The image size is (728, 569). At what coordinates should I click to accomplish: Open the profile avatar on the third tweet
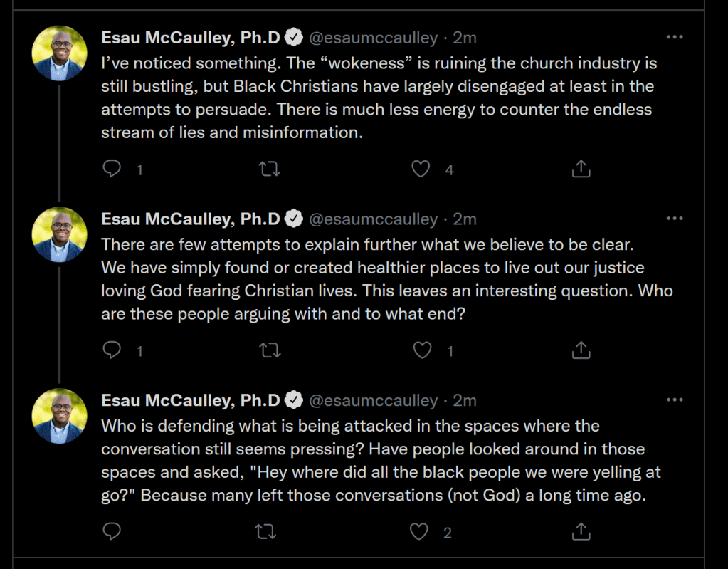click(x=60, y=416)
